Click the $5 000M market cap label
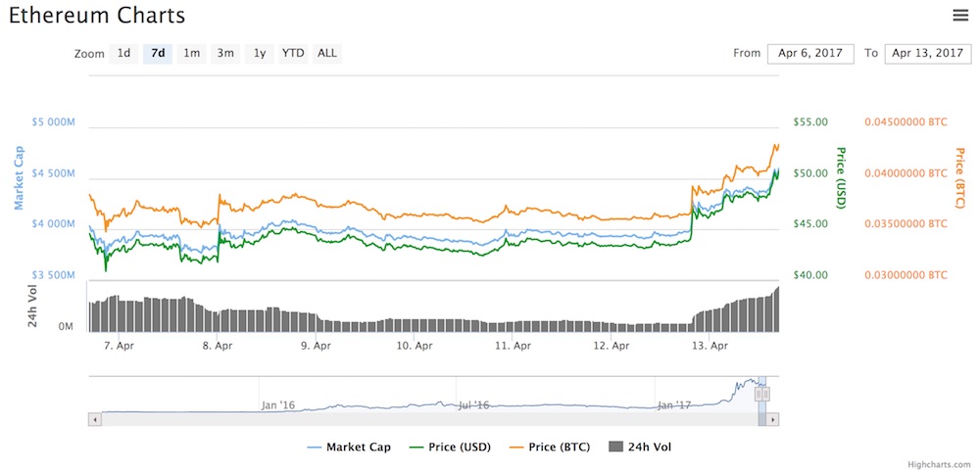 pos(53,121)
